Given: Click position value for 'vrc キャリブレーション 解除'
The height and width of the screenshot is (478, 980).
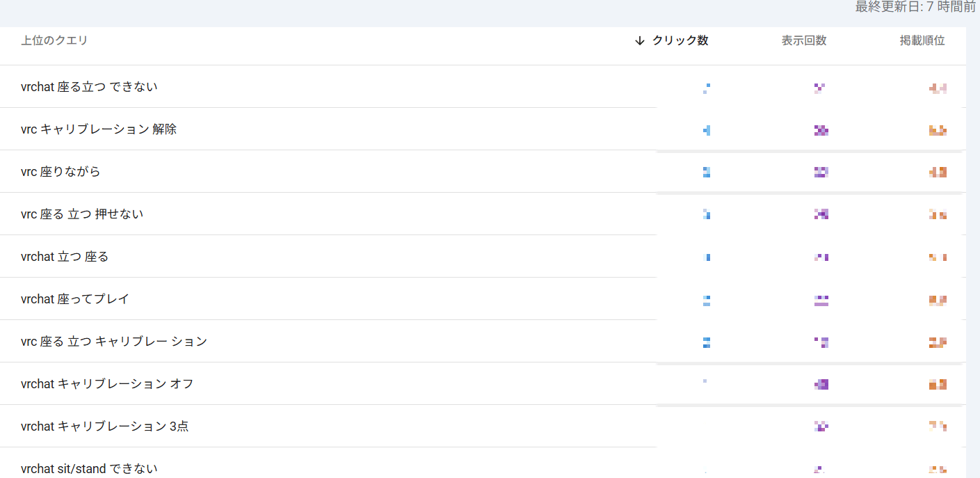Looking at the screenshot, I should tap(938, 130).
